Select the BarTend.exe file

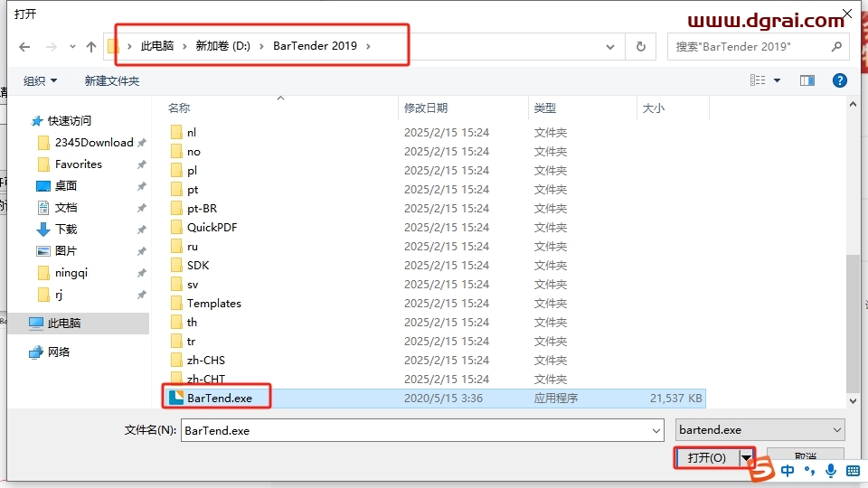coord(435,399)
